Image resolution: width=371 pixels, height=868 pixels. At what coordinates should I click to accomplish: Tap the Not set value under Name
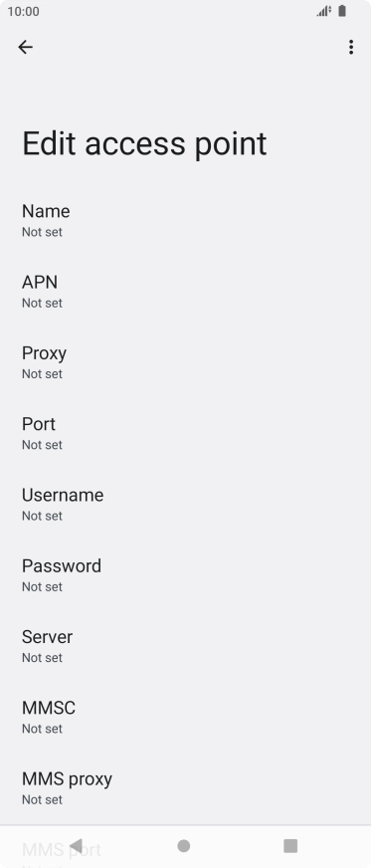[42, 232]
